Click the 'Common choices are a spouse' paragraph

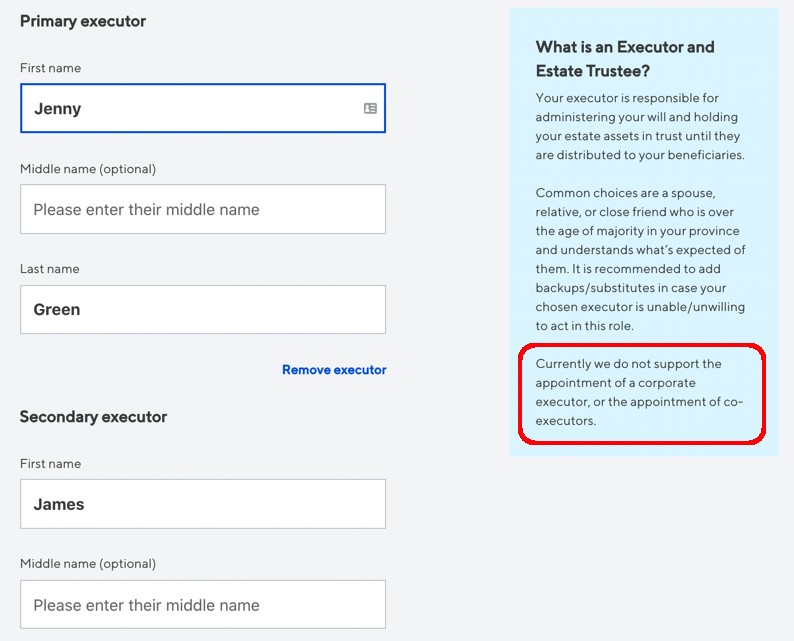(640, 259)
